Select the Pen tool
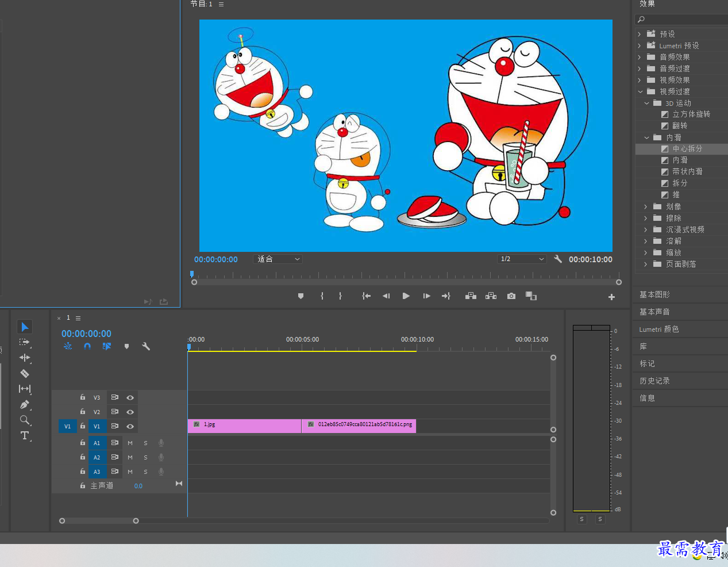 [x=25, y=404]
